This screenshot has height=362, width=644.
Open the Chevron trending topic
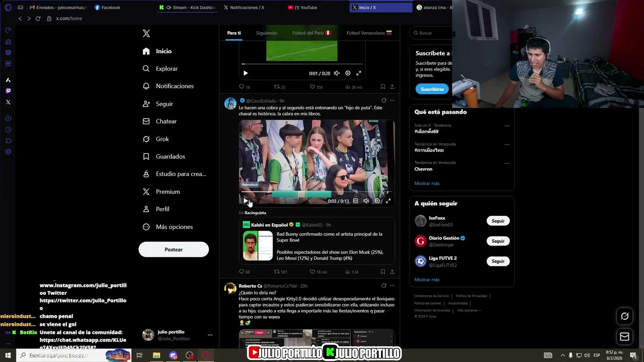[423, 169]
